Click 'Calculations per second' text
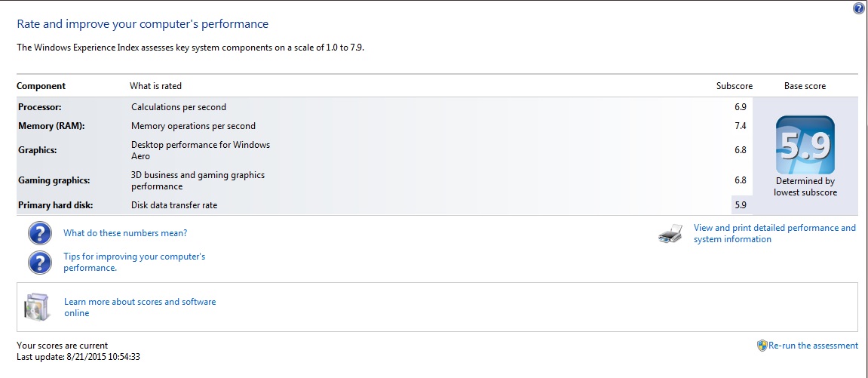 pyautogui.click(x=179, y=107)
